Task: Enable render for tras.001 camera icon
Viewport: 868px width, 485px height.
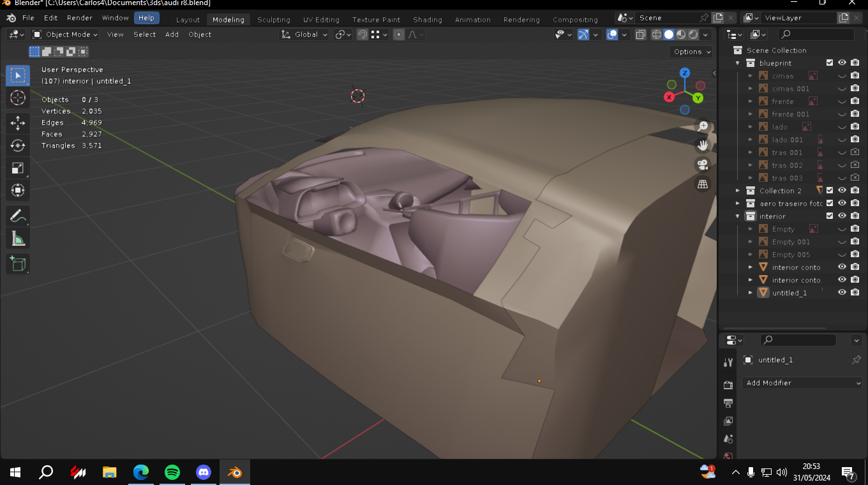Action: 855,153
